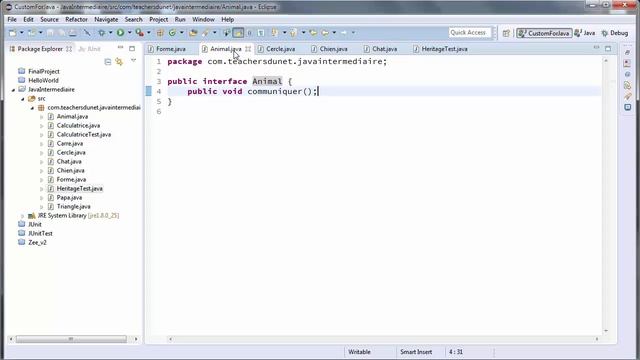Screen dimensions: 640x360
Task: Open the External Tools dropdown arrow
Action: click(149, 33)
